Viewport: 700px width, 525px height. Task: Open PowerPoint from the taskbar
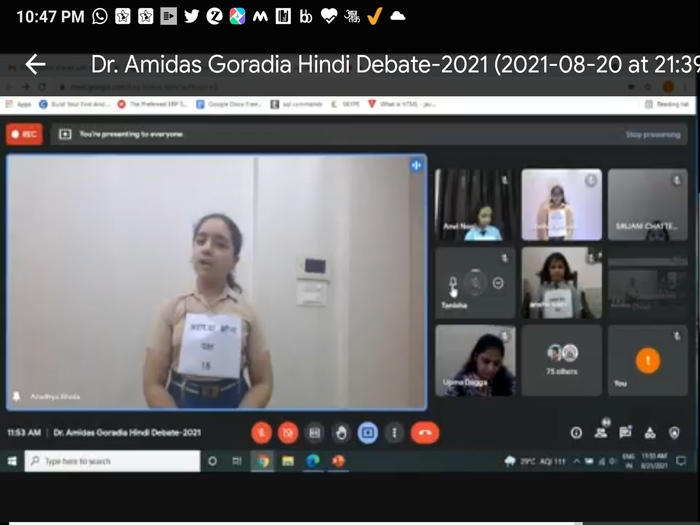(x=338, y=461)
